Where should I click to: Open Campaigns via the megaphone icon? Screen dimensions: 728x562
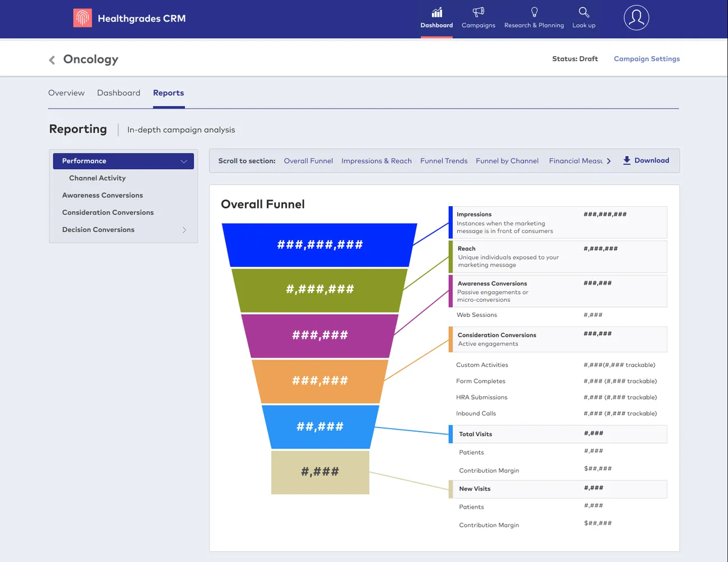coord(478,12)
